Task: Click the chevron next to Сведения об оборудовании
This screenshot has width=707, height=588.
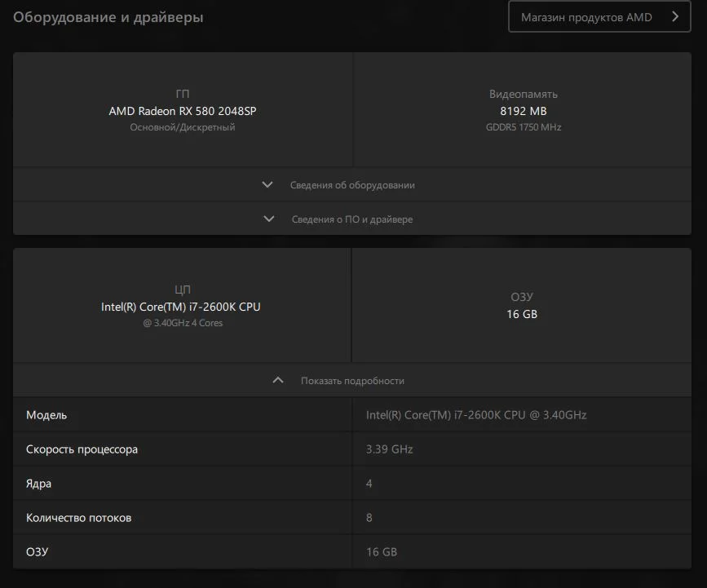Action: [267, 184]
